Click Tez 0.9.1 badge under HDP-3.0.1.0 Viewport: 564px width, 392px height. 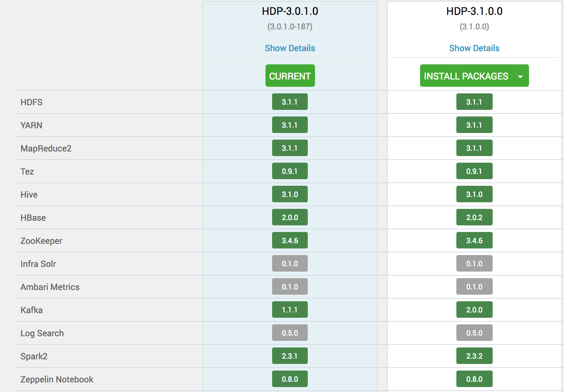coord(290,171)
